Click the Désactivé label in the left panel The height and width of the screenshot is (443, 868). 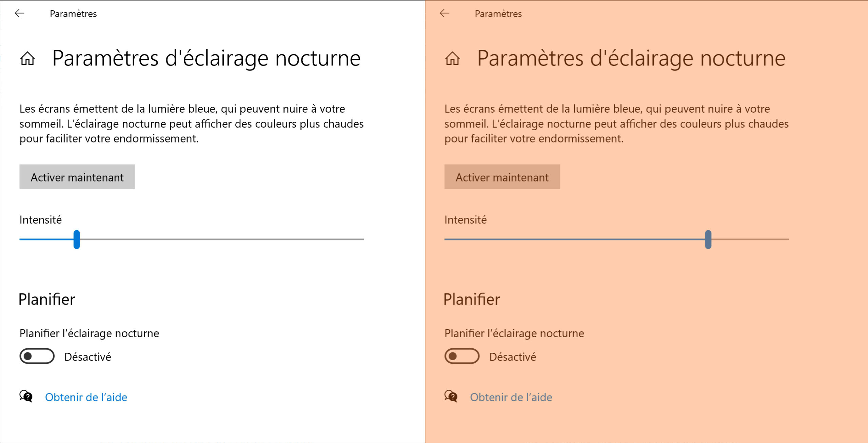[x=88, y=357]
